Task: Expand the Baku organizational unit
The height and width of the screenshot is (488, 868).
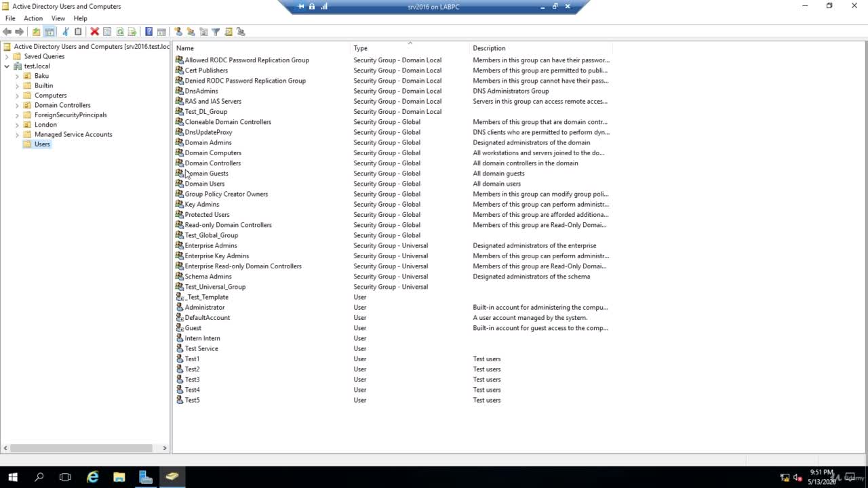Action: 18,76
